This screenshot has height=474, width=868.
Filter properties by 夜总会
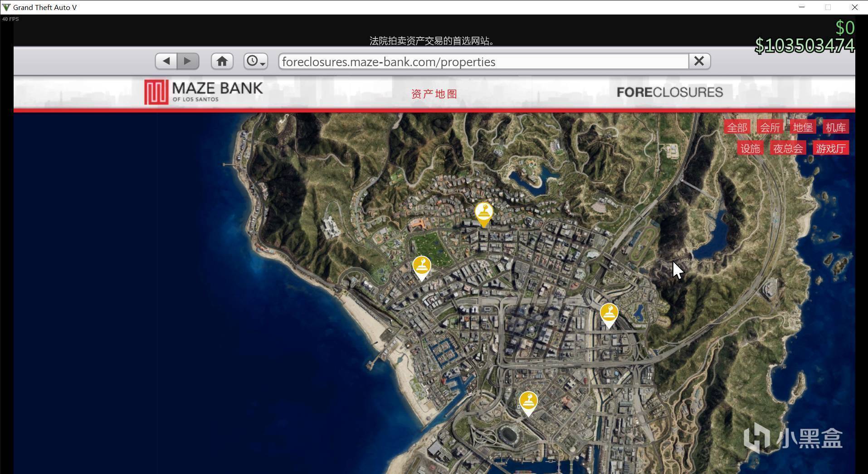(x=788, y=148)
